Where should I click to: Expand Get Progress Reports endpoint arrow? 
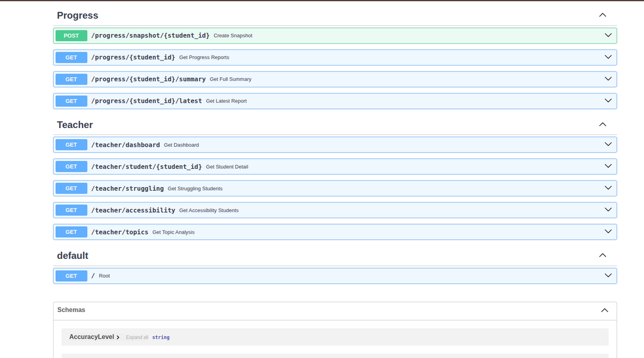tap(608, 57)
